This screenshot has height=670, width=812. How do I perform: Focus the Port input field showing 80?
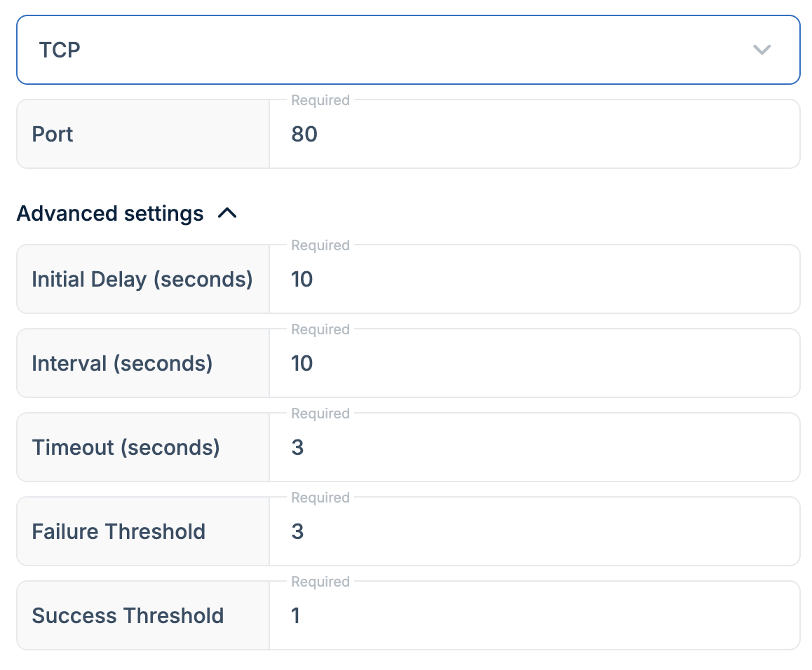(x=533, y=135)
